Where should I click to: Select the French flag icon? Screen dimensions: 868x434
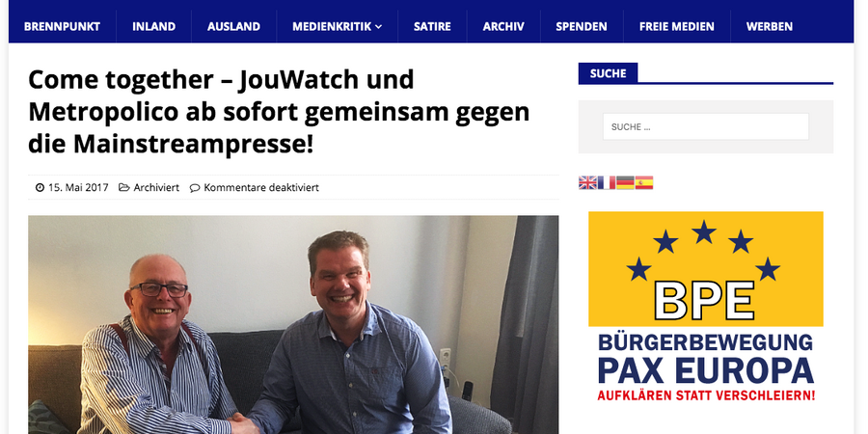click(x=607, y=182)
